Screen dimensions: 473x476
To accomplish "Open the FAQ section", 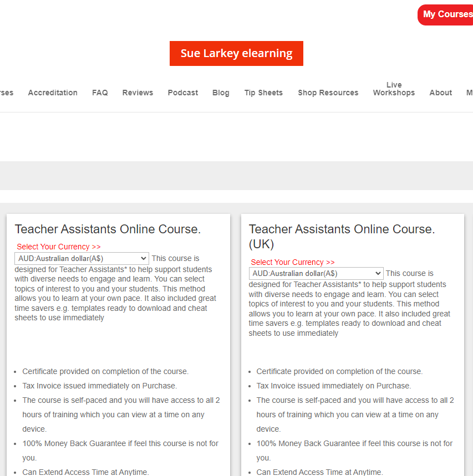I will 100,93.
